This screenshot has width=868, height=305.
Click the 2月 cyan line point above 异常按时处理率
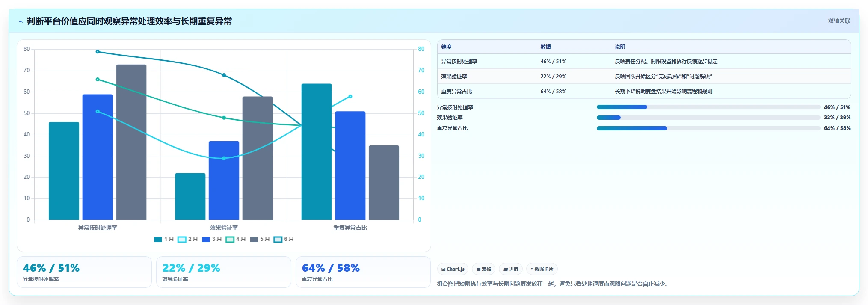coord(98,111)
